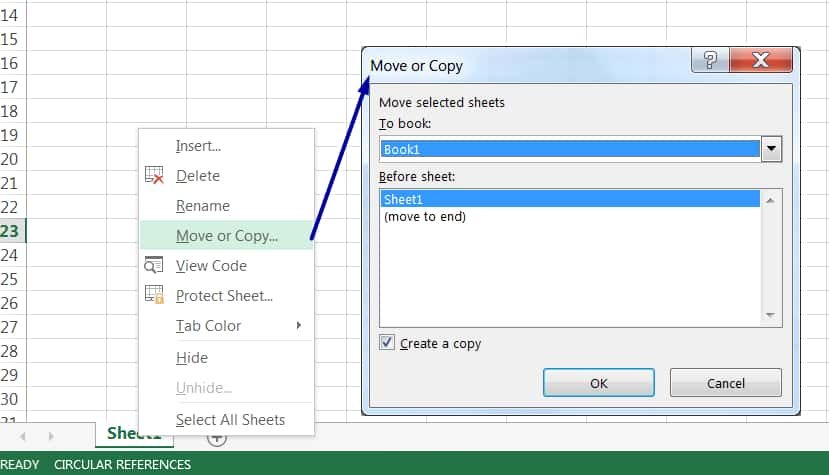Click the Sheet1 worksheet tab

click(x=134, y=434)
